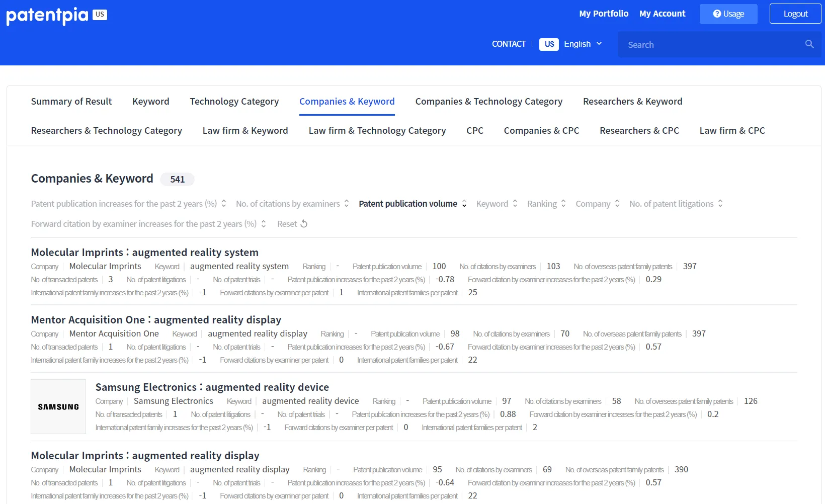Open Companies & Technology Category tab
This screenshot has width=825, height=504.
489,102
